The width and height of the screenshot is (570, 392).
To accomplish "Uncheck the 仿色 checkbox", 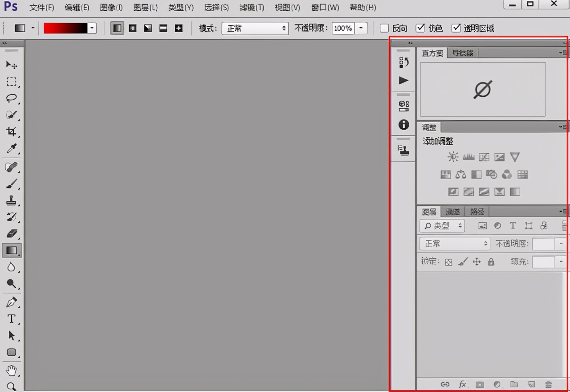I will pyautogui.click(x=420, y=28).
